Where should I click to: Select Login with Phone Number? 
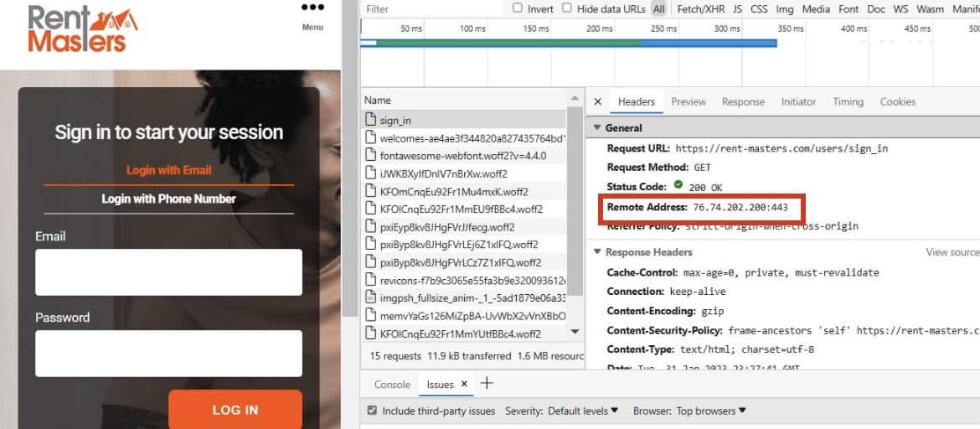168,199
